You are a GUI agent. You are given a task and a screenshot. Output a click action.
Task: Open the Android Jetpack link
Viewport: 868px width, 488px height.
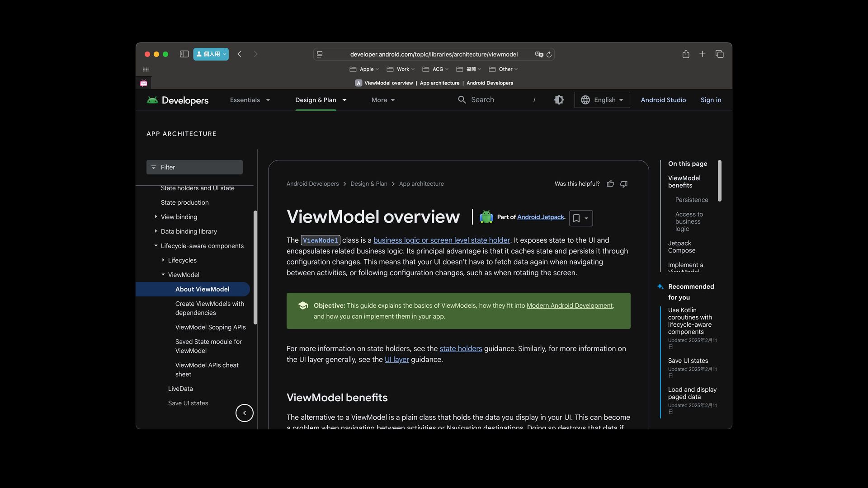pyautogui.click(x=541, y=217)
